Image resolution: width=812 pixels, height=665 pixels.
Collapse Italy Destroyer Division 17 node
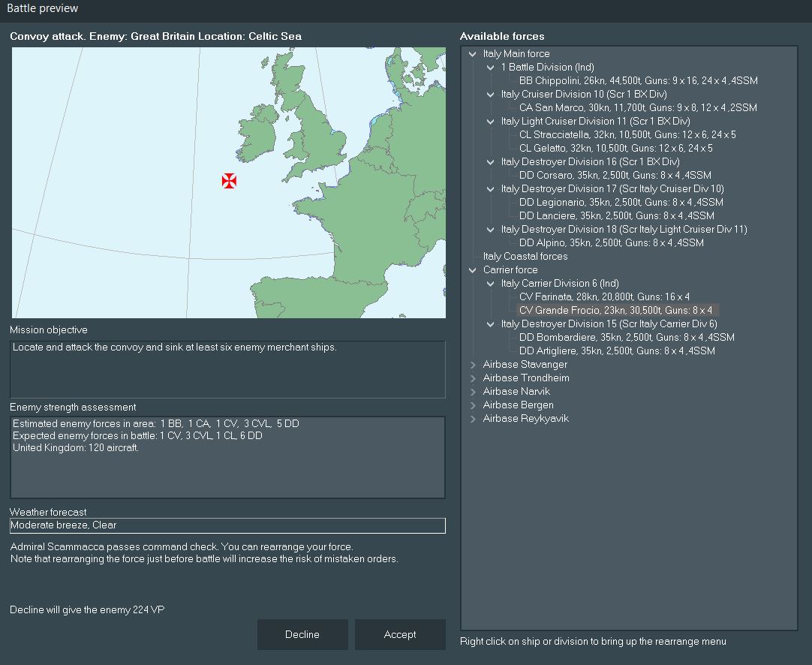tap(490, 189)
